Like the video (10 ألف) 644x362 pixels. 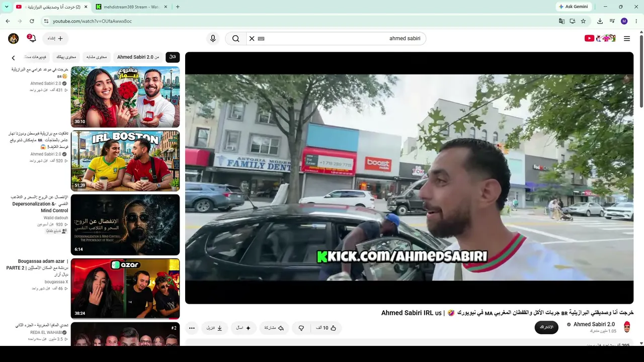click(x=326, y=328)
